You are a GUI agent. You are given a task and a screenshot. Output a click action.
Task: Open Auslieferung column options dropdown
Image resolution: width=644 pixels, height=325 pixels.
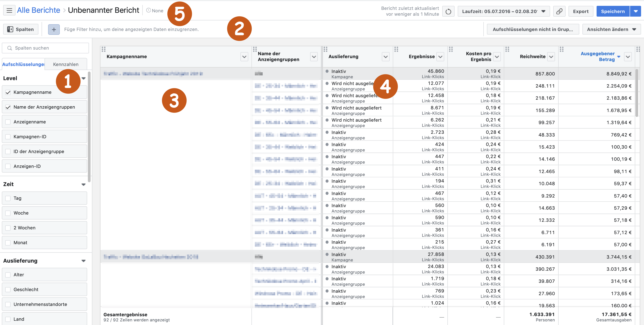(386, 57)
